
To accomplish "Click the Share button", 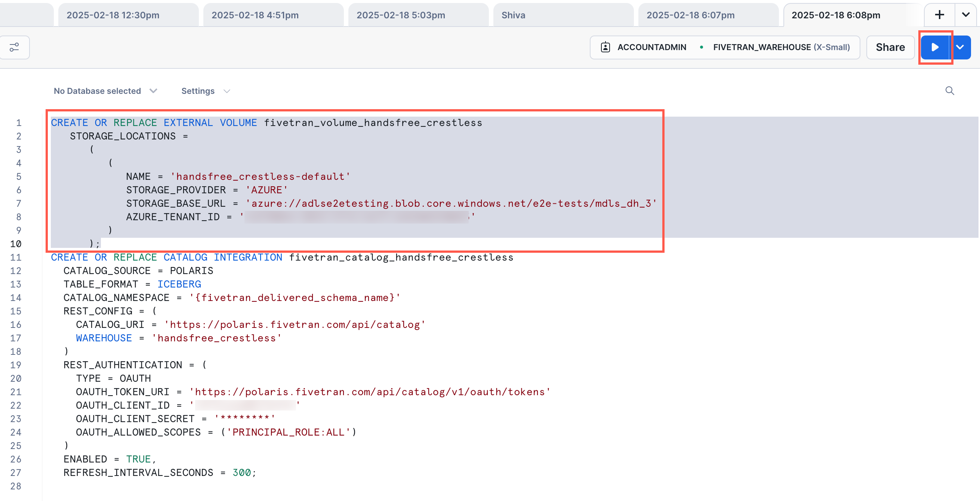I will (890, 47).
